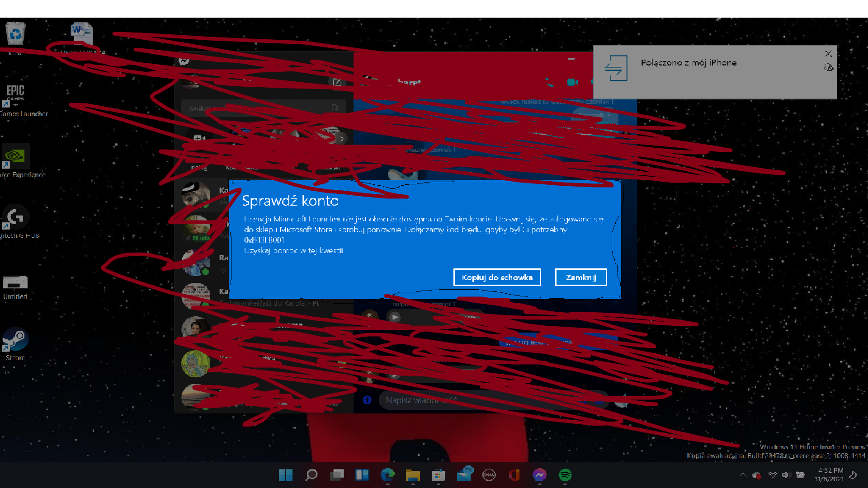Open Microsoft Store from taskbar
The image size is (868, 488).
click(438, 475)
